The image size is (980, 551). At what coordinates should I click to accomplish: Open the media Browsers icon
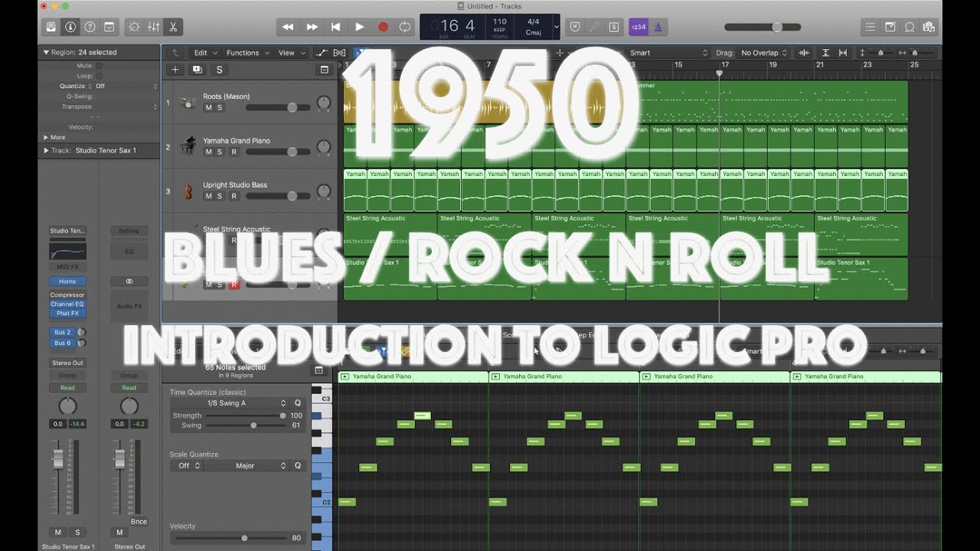(x=929, y=27)
